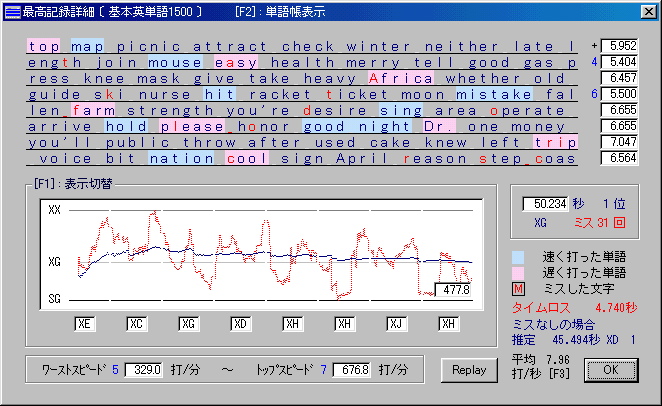The width and height of the screenshot is (662, 406).
Task: Click the 676.8 top speed field
Action: coord(351,370)
